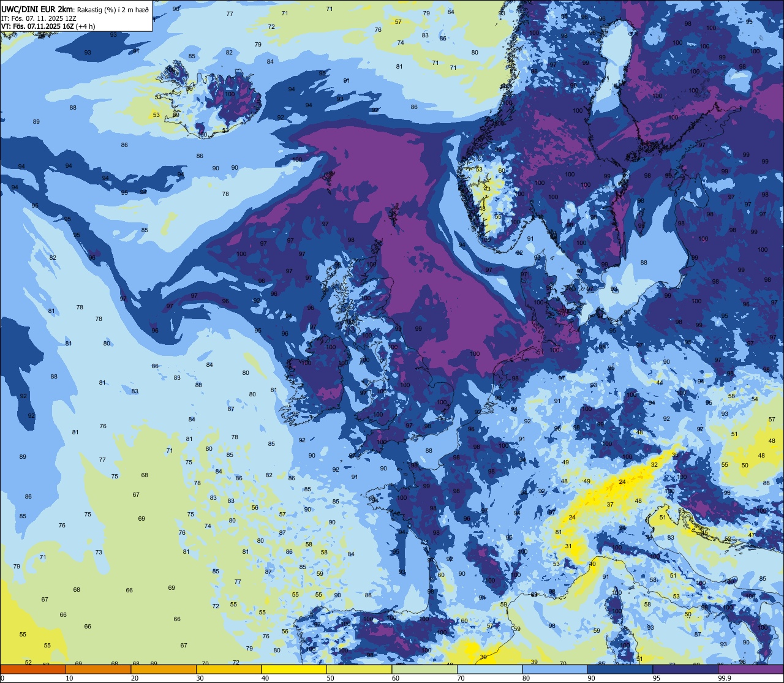This screenshot has height=683, width=784.
Task: Click the '31' humidity value on the map
Action: (568, 546)
